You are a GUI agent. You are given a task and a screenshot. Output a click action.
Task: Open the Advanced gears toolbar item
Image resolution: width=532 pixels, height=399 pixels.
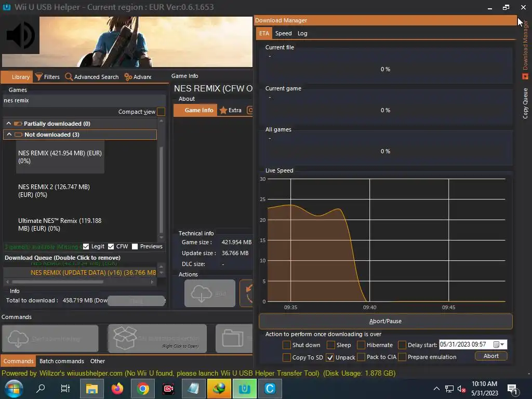coord(138,77)
